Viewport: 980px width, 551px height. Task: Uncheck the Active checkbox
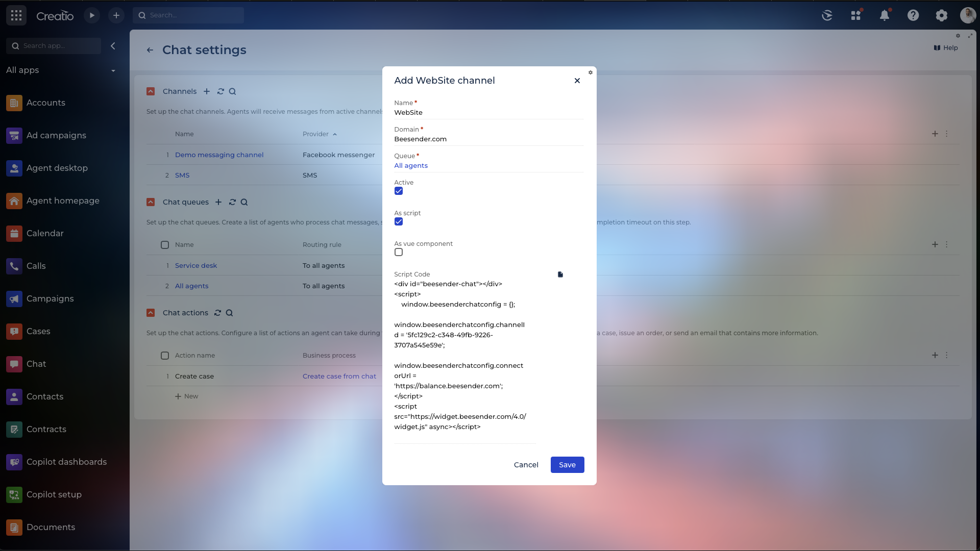tap(399, 191)
